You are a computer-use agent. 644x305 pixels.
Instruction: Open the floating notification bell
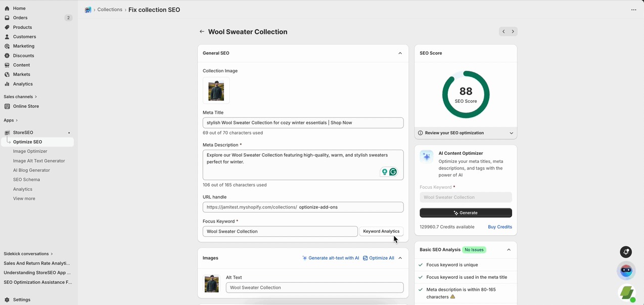626,251
